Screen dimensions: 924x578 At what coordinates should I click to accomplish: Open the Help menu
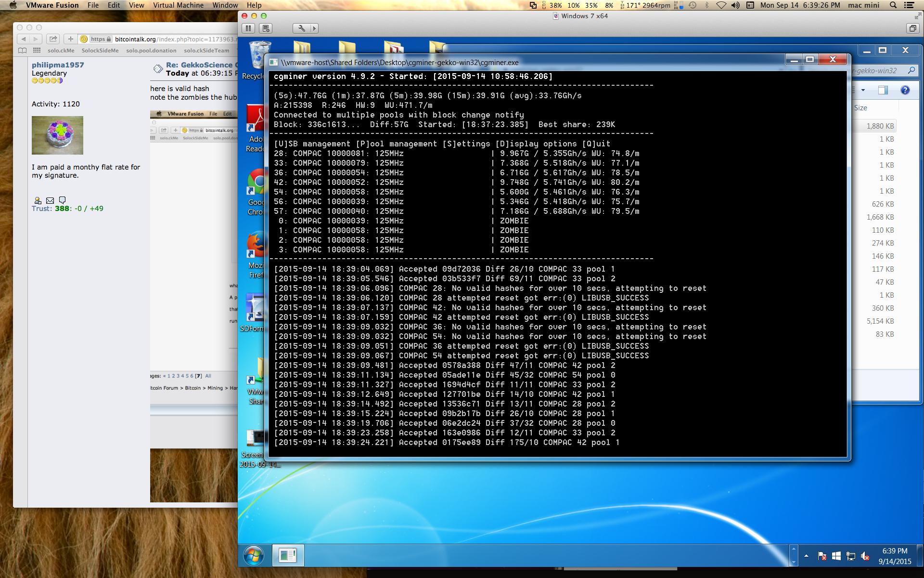pyautogui.click(x=254, y=5)
